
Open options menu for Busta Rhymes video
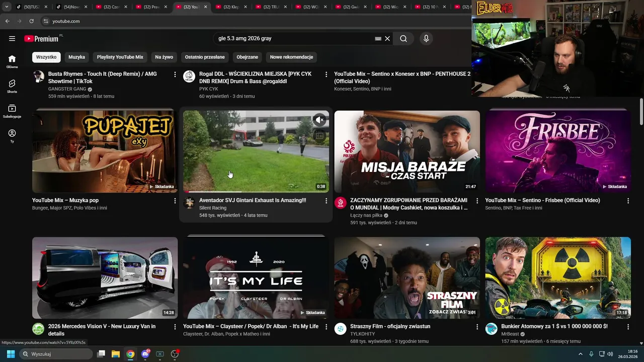click(175, 74)
